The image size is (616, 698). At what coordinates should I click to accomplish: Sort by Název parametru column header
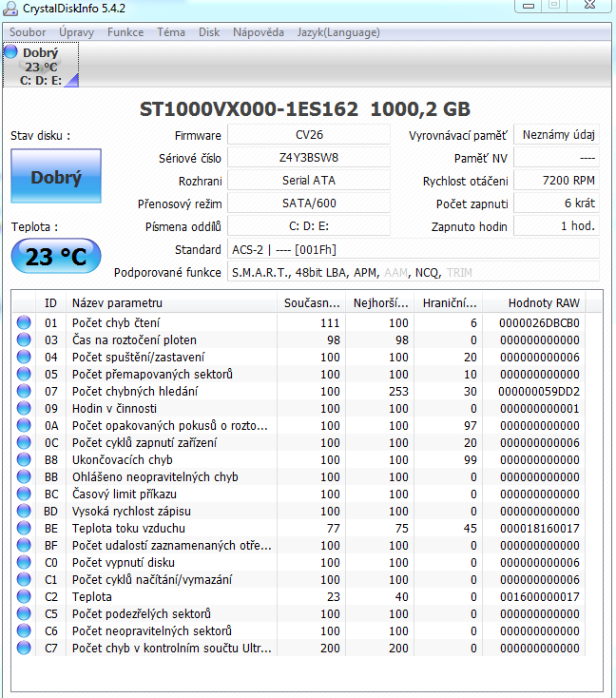click(x=171, y=303)
